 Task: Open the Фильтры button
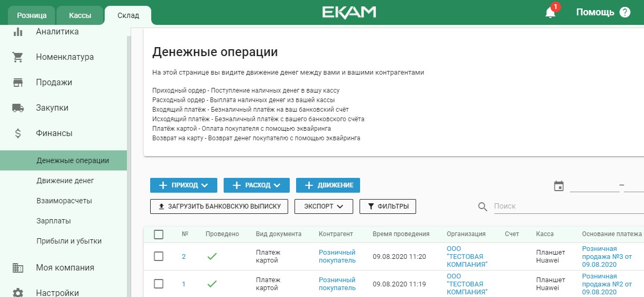388,206
